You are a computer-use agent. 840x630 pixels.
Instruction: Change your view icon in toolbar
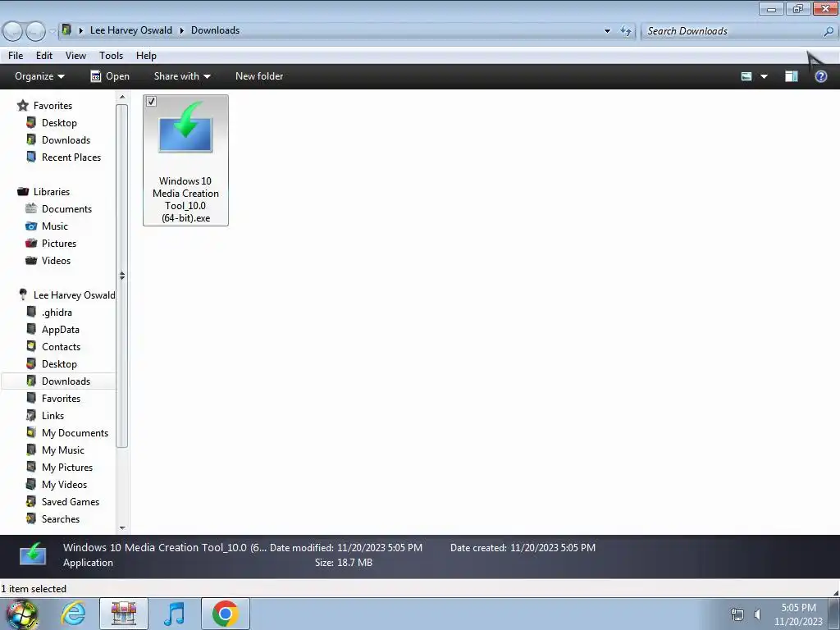coord(746,76)
